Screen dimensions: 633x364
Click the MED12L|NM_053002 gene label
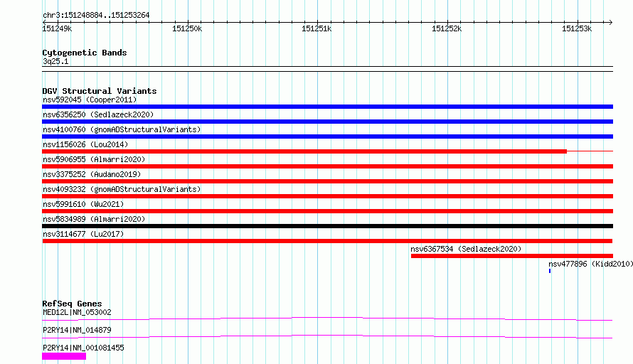tap(77, 312)
